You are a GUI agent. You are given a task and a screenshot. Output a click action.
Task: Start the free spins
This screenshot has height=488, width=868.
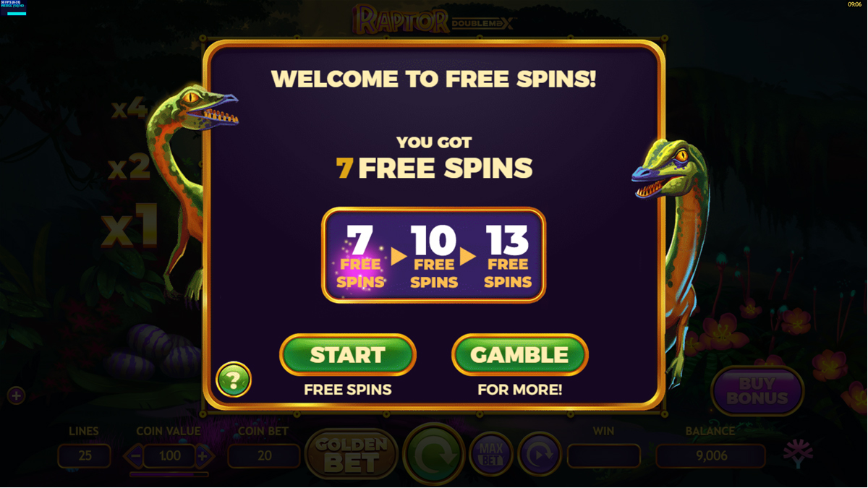pos(348,355)
